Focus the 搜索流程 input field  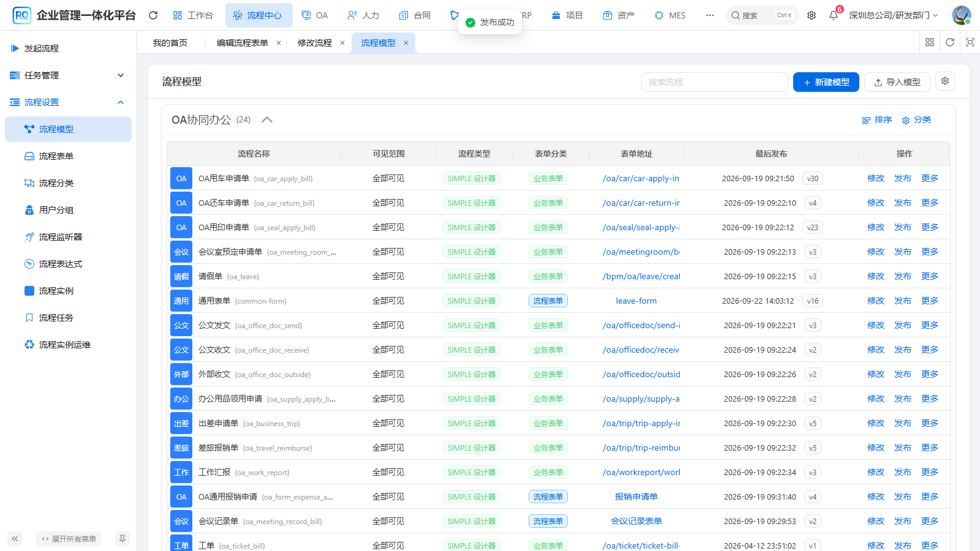[714, 82]
